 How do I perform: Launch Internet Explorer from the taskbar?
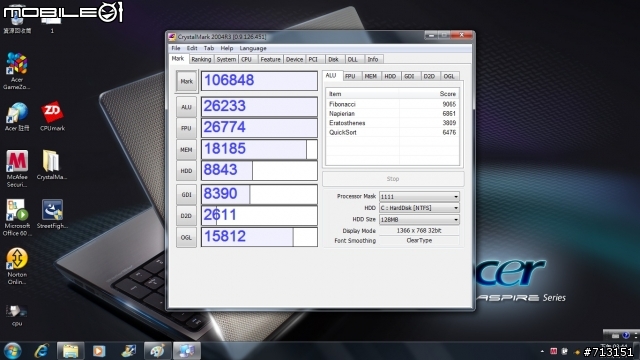click(x=42, y=351)
